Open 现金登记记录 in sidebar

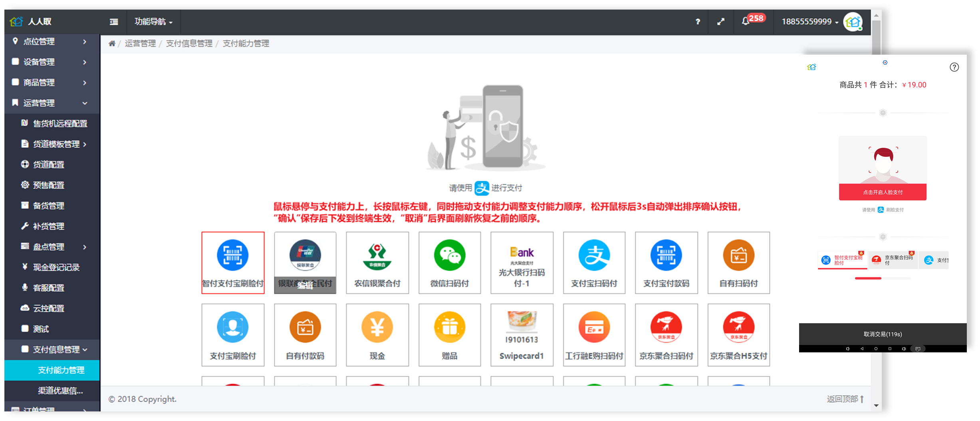coord(52,267)
